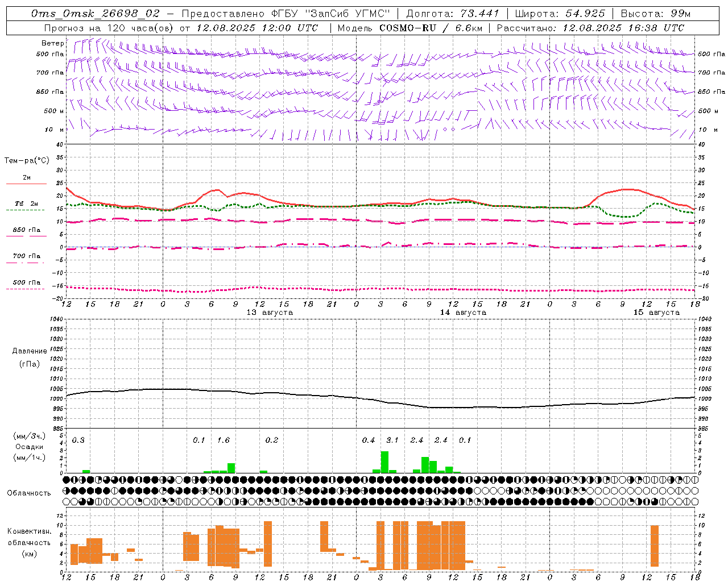Viewport: 728px width, 582px height.
Task: Click '500 гПа' in the temperature legend
Action: click(27, 282)
